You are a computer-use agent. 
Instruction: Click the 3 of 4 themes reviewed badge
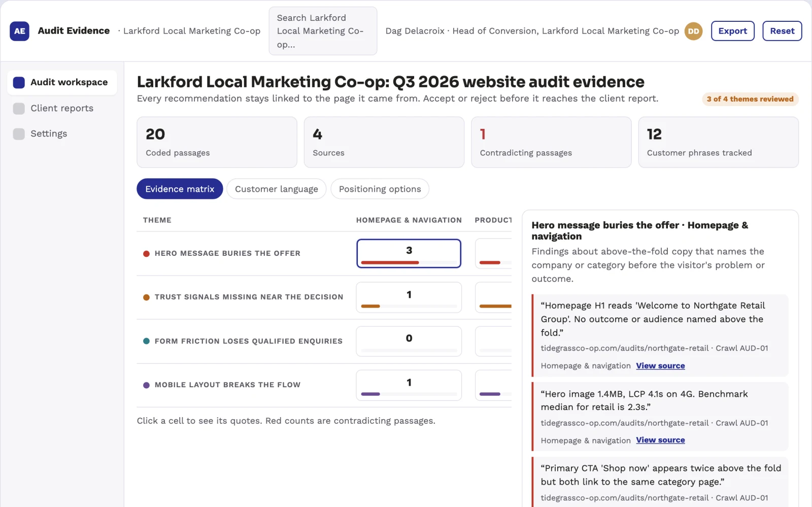[x=750, y=99]
